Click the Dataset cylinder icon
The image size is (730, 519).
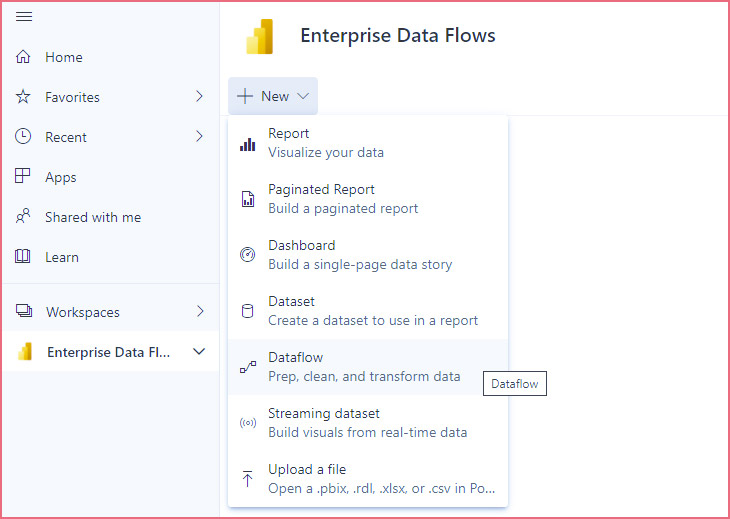(x=248, y=311)
